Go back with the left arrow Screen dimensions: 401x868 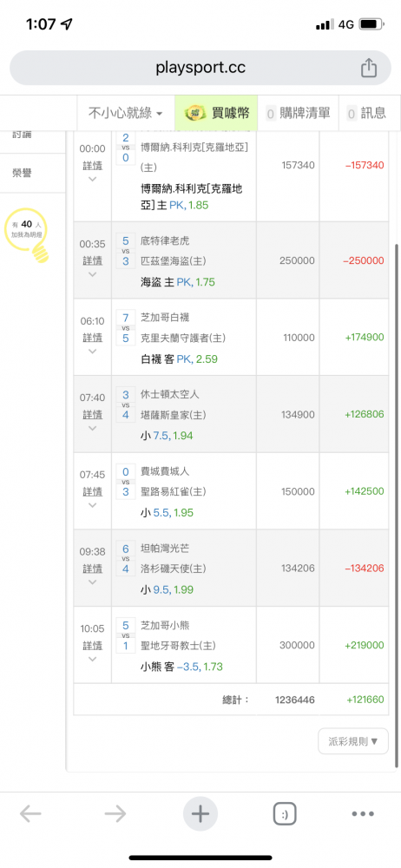tap(30, 814)
